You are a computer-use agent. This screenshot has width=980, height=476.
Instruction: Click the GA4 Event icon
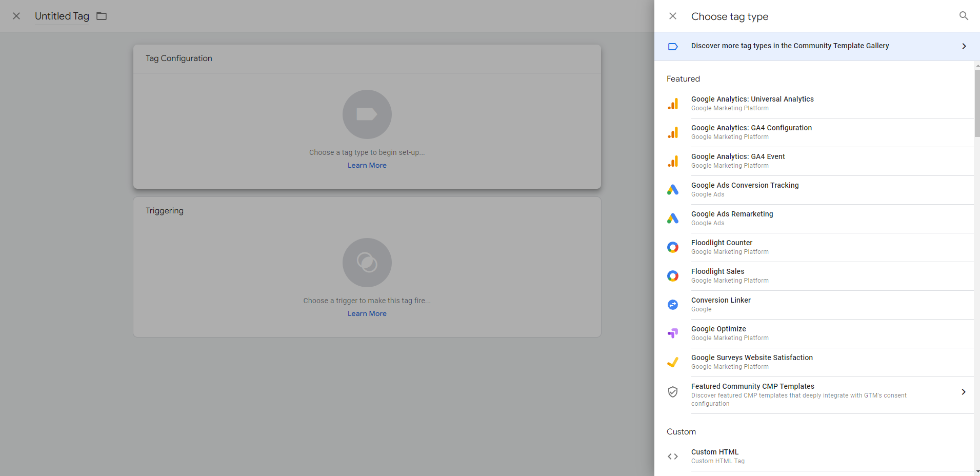click(673, 161)
